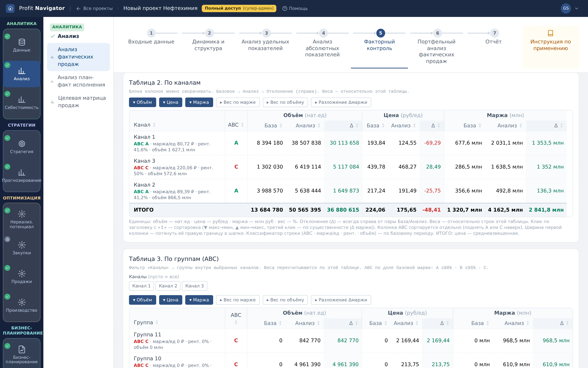Sort Table 2 by Канал column
Image resolution: width=588 pixels, height=368 pixels.
tap(145, 125)
